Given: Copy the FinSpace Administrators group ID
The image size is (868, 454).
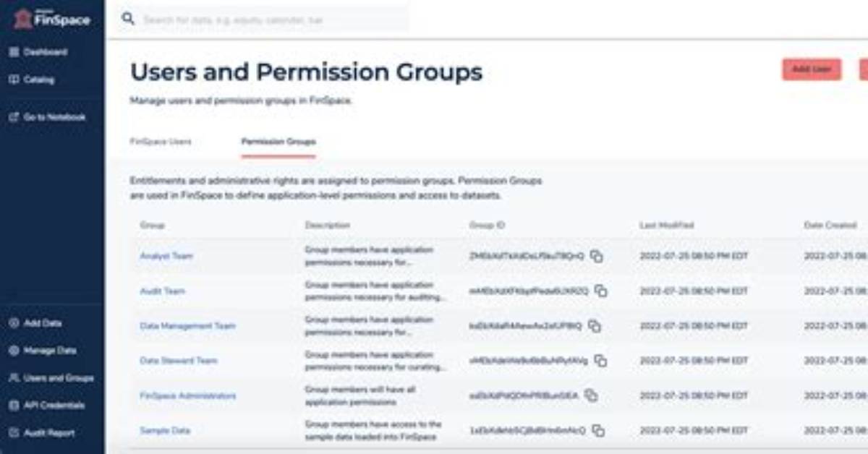Looking at the screenshot, I should (x=591, y=395).
